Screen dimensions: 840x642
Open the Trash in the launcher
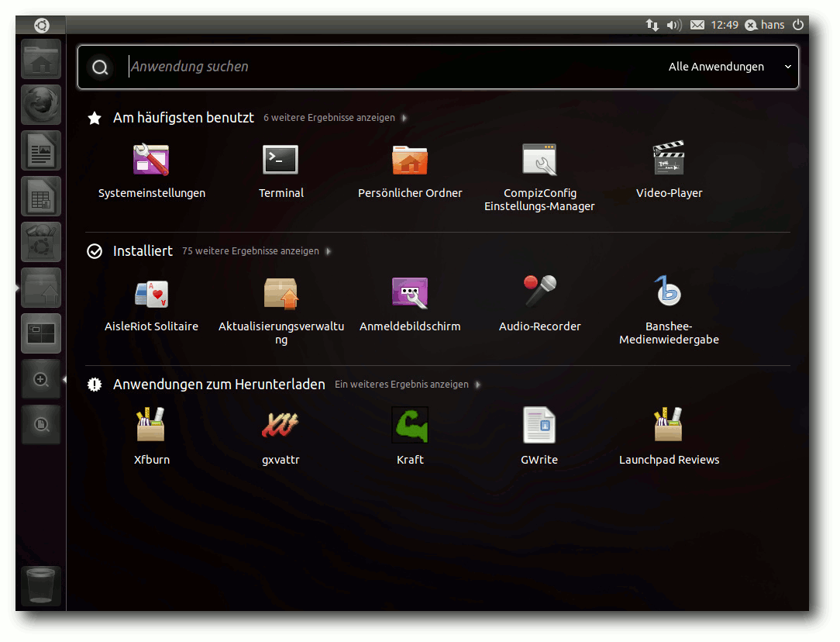(41, 585)
